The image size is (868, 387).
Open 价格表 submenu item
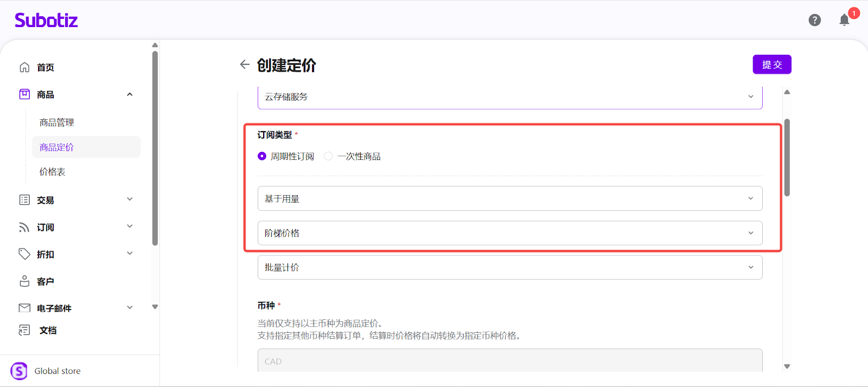coord(52,172)
